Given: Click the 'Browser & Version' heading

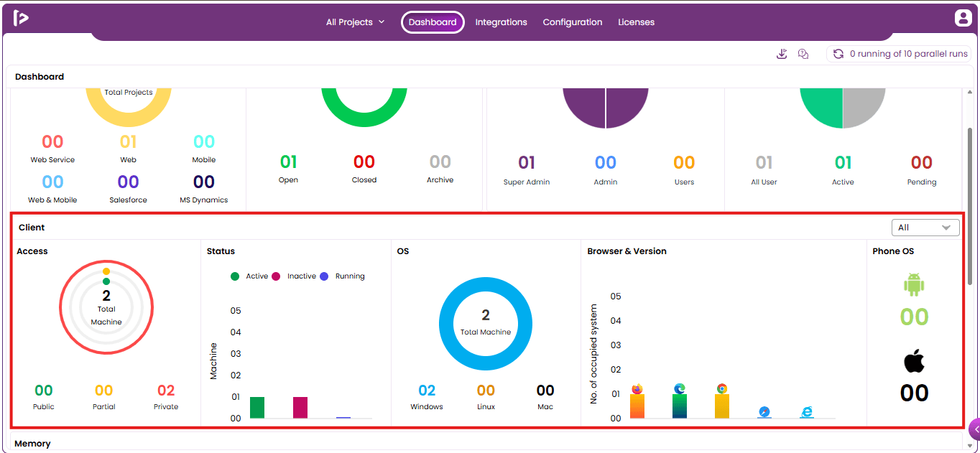Looking at the screenshot, I should click(627, 251).
